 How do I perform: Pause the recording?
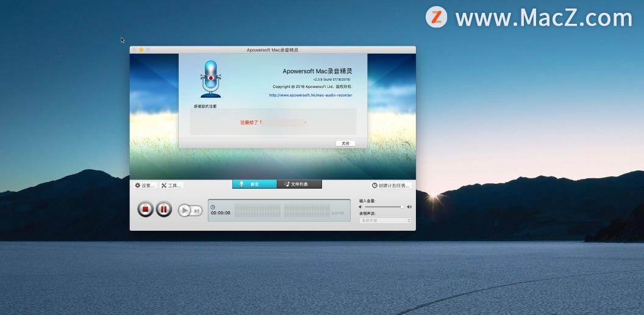(x=164, y=209)
